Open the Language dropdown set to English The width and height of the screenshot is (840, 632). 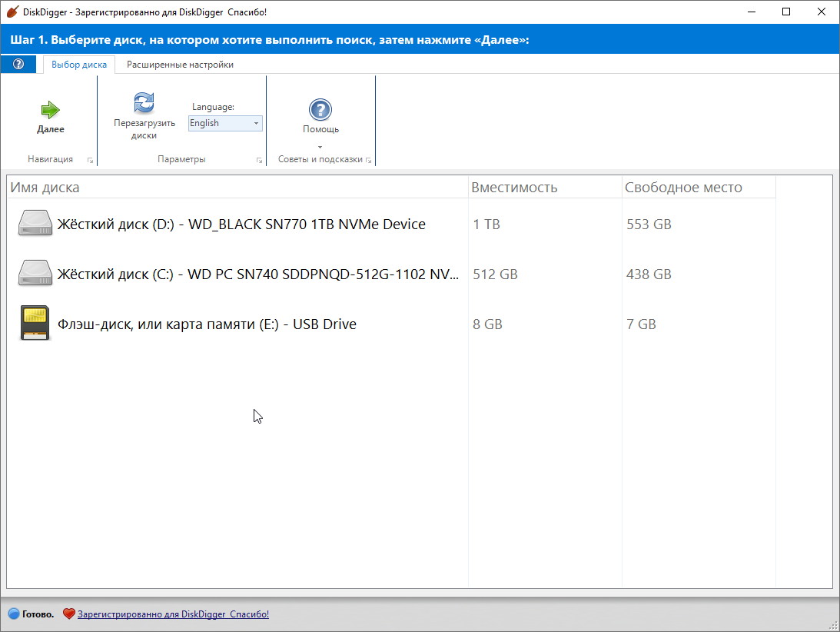pos(225,123)
